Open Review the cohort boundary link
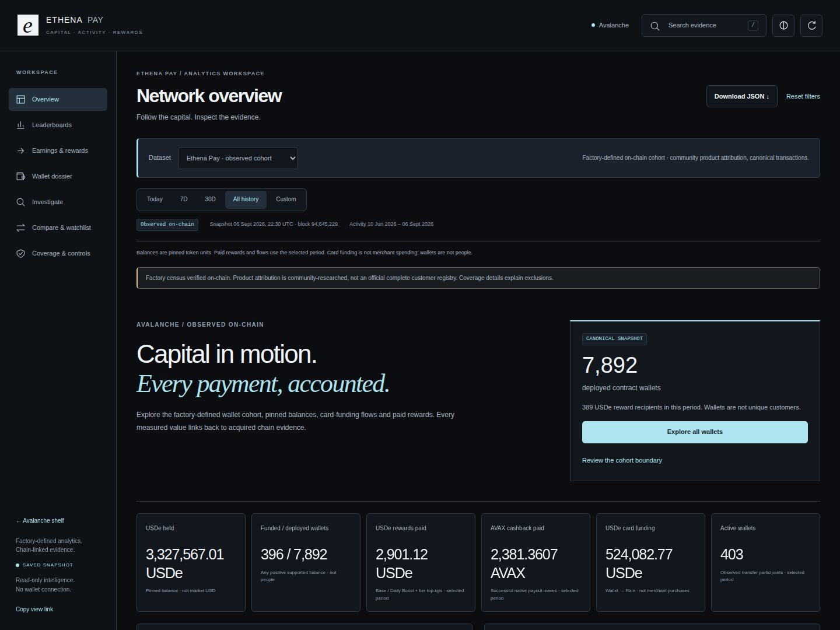Image resolution: width=840 pixels, height=630 pixels. click(x=622, y=460)
